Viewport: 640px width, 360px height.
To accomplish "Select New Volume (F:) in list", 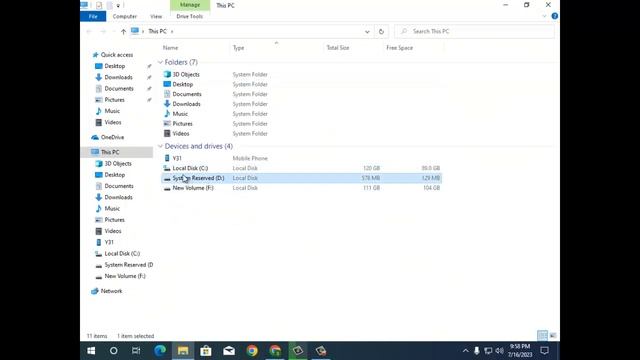I will (x=193, y=188).
